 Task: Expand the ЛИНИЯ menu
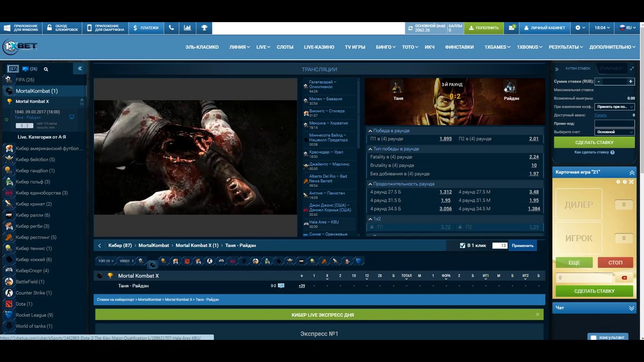tap(239, 47)
